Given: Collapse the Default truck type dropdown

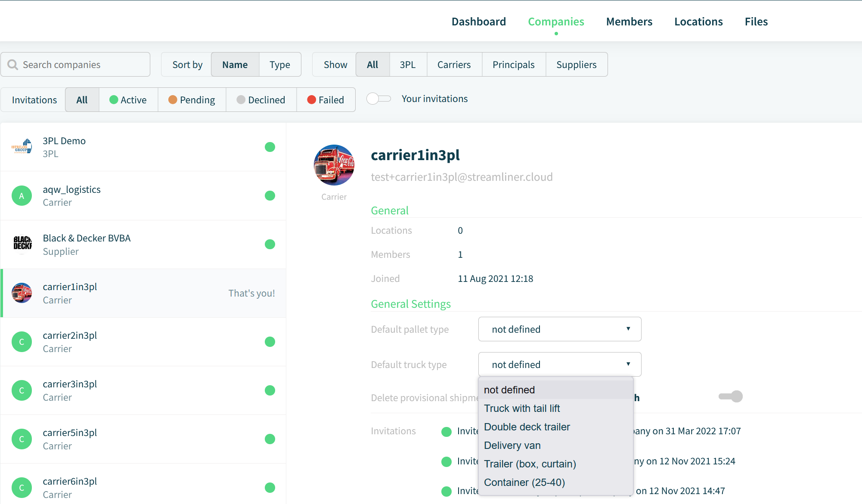Looking at the screenshot, I should click(x=560, y=365).
